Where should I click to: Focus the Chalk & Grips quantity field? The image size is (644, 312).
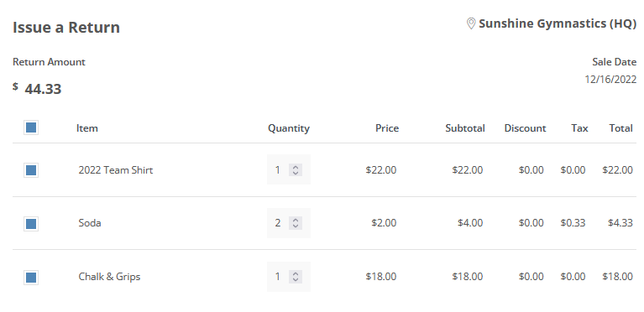pos(279,276)
